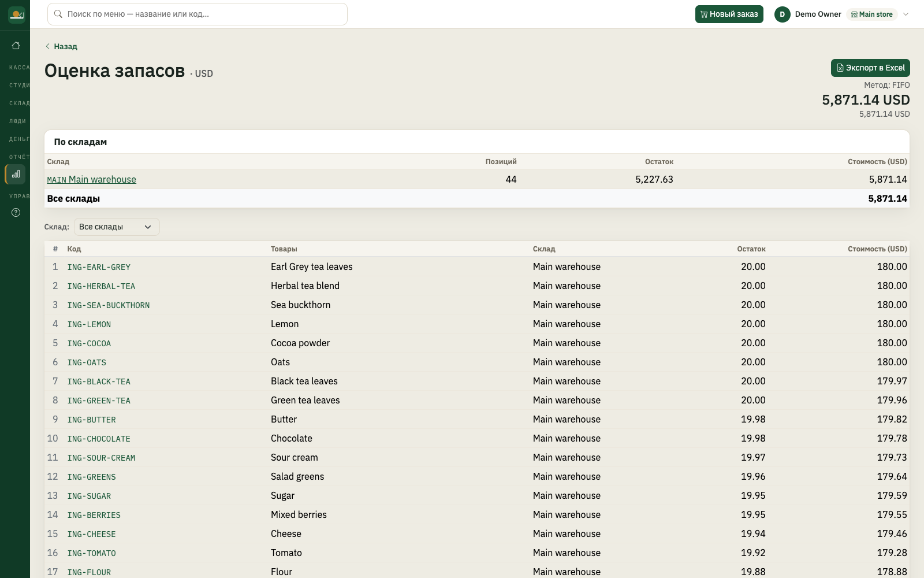The height and width of the screenshot is (578, 924).
Task: Open the Main warehouse link
Action: pos(92,180)
